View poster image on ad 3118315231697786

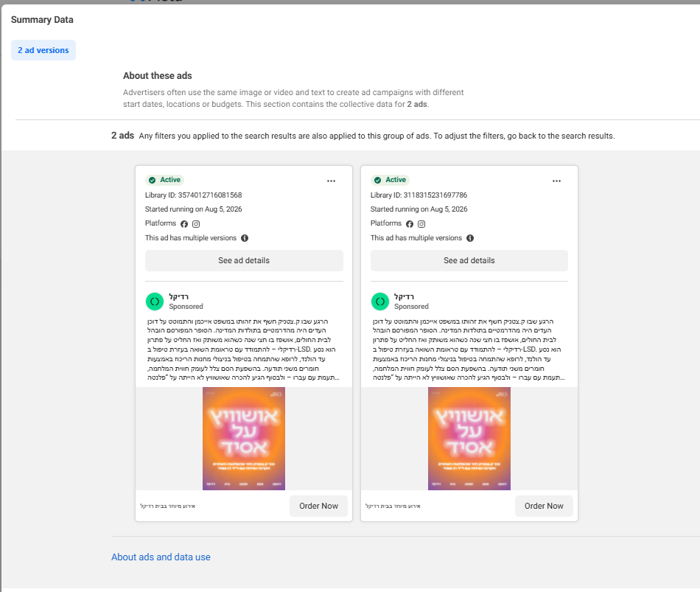[x=469, y=439]
